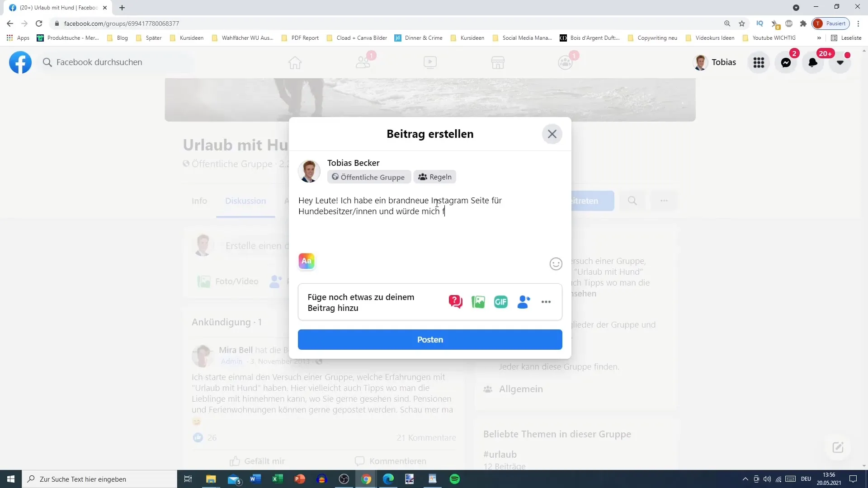Open Task View on the taskbar

tap(188, 479)
